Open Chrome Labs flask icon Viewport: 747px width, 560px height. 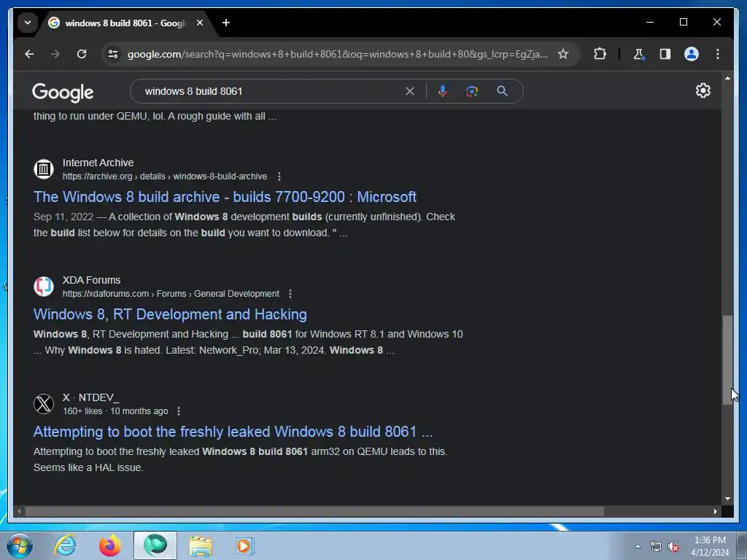tap(638, 54)
